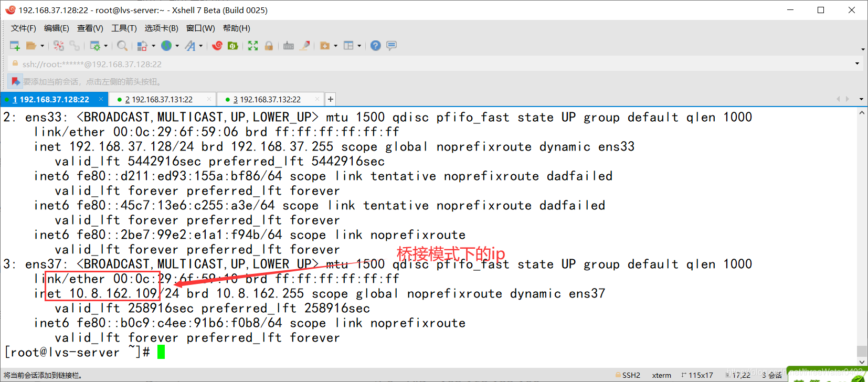Close the 192.168.37.128:22 tab
Image resolution: width=868 pixels, height=382 pixels.
click(101, 99)
